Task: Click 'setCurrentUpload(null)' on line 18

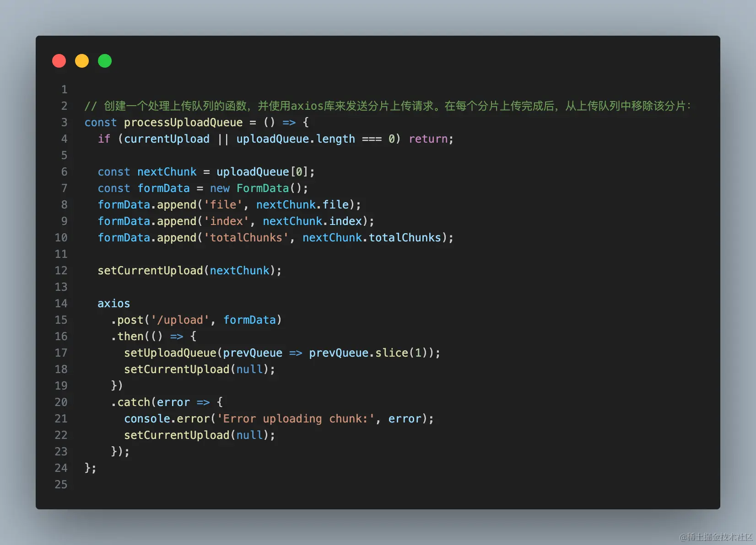Action: [x=196, y=369]
